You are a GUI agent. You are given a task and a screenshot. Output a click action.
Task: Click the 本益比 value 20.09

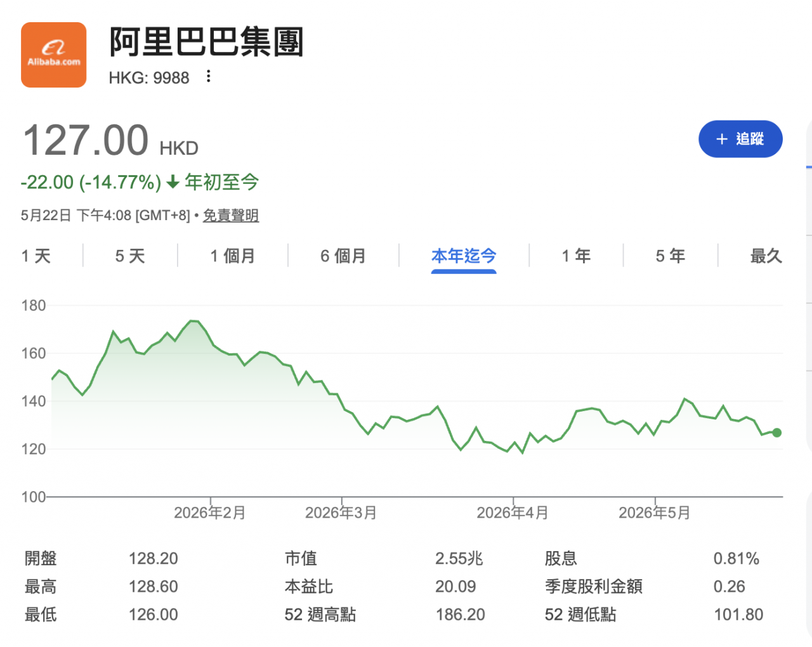click(455, 587)
